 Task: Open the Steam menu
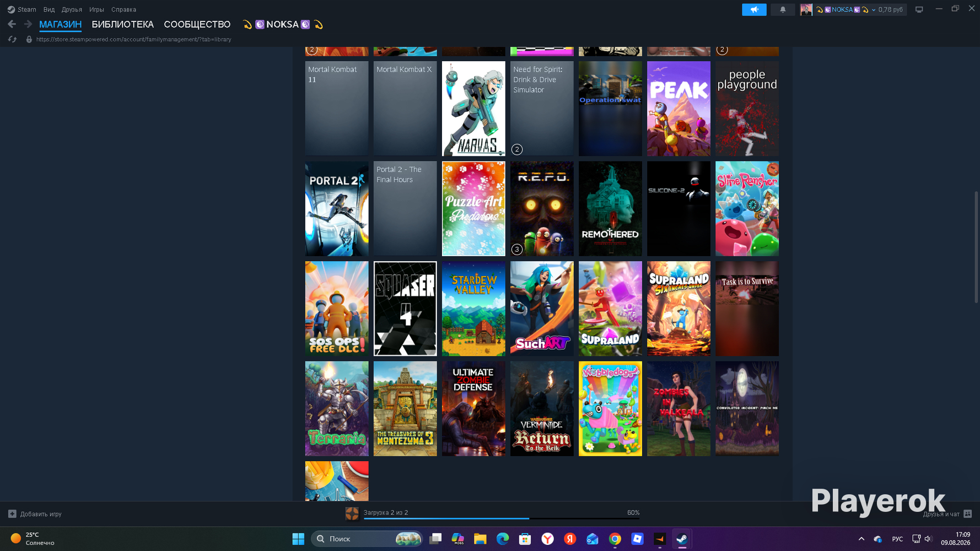point(21,9)
